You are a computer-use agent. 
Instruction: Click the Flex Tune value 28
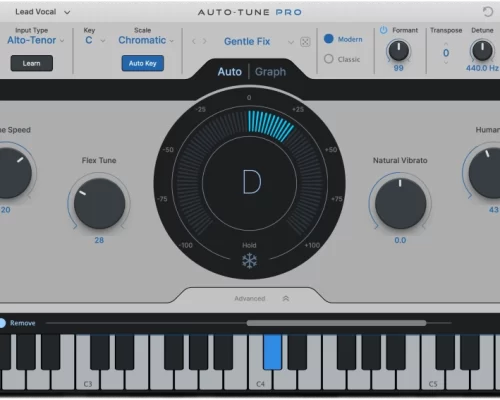click(99, 240)
